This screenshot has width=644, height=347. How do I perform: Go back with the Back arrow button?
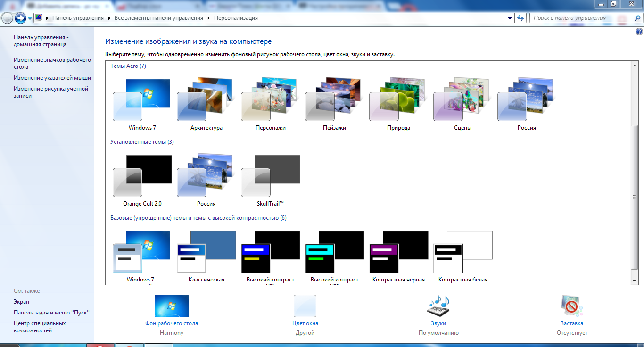7,18
